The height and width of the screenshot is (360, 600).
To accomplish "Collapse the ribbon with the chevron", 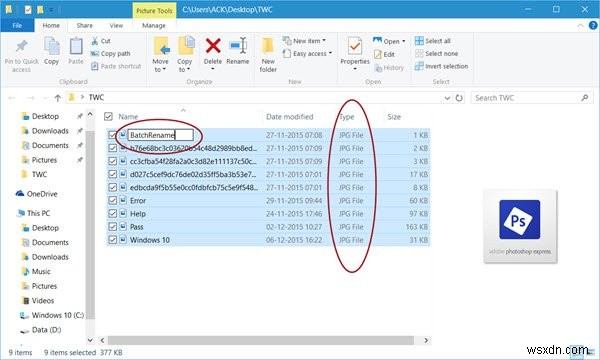I will point(580,26).
